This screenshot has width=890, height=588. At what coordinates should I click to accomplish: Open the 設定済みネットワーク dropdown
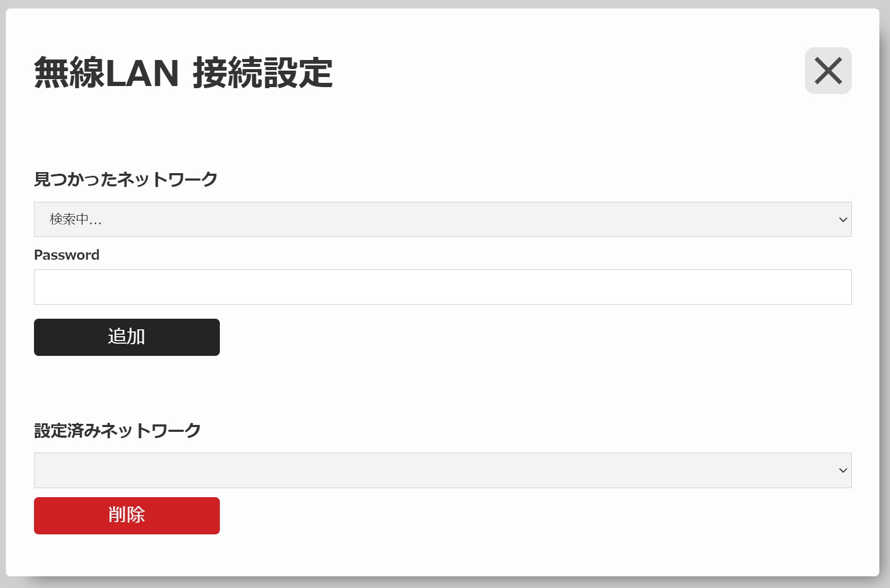[x=442, y=470]
